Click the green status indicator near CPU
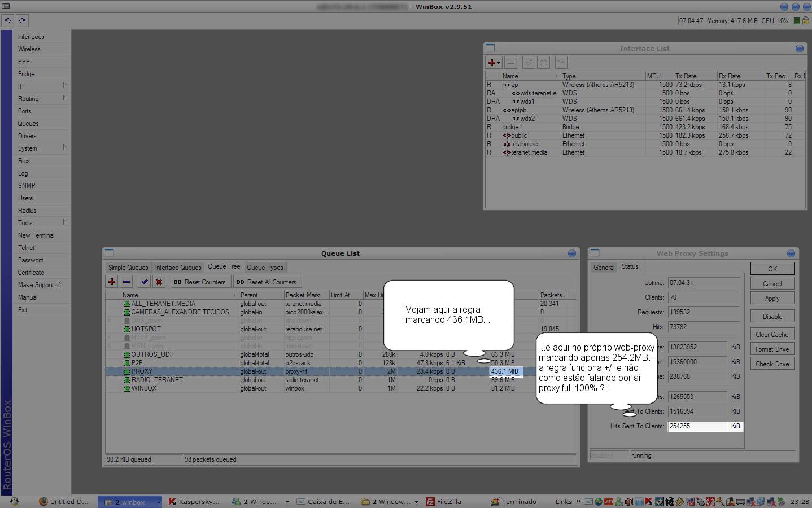The width and height of the screenshot is (812, 508). 797,21
